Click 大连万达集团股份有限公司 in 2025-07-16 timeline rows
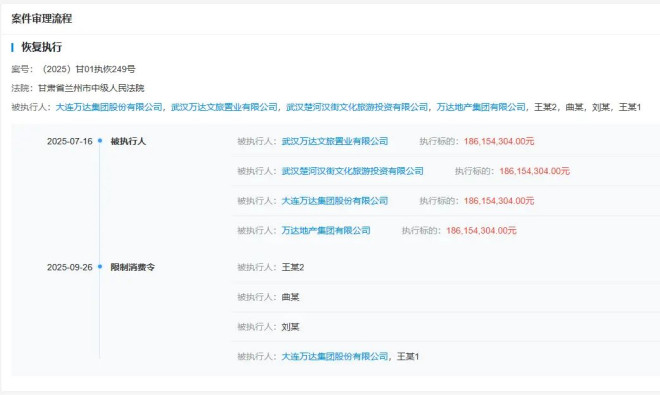Screen dimensions: 660x395 point(335,201)
